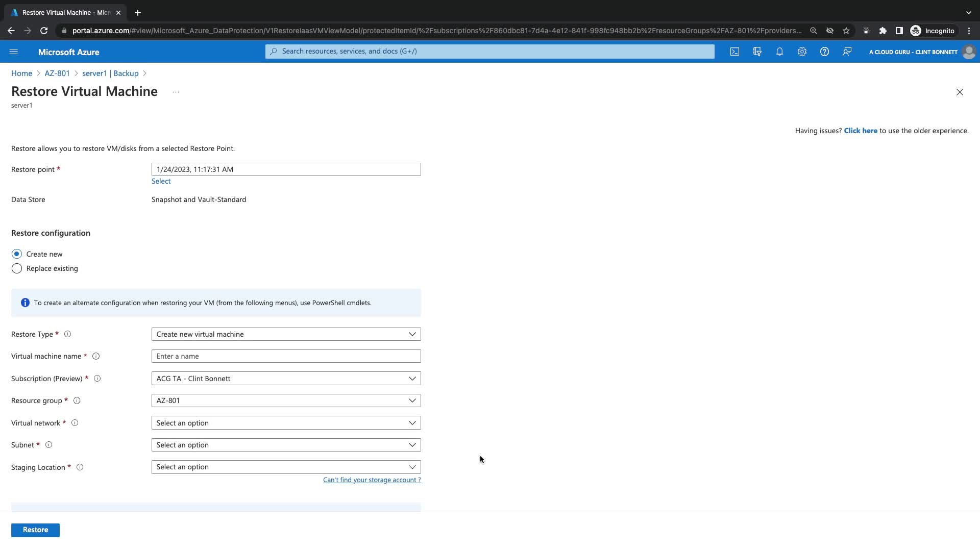Click the Select link under Restore point
The image size is (980, 551).
tap(161, 181)
